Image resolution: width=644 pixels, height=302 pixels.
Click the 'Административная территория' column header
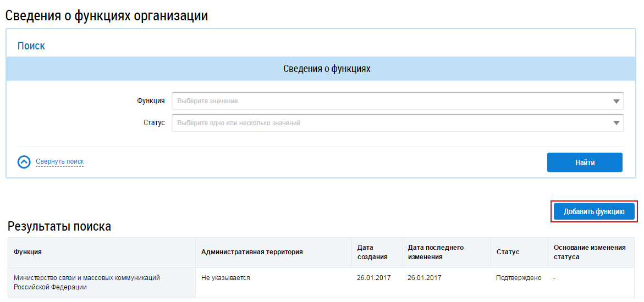252,252
